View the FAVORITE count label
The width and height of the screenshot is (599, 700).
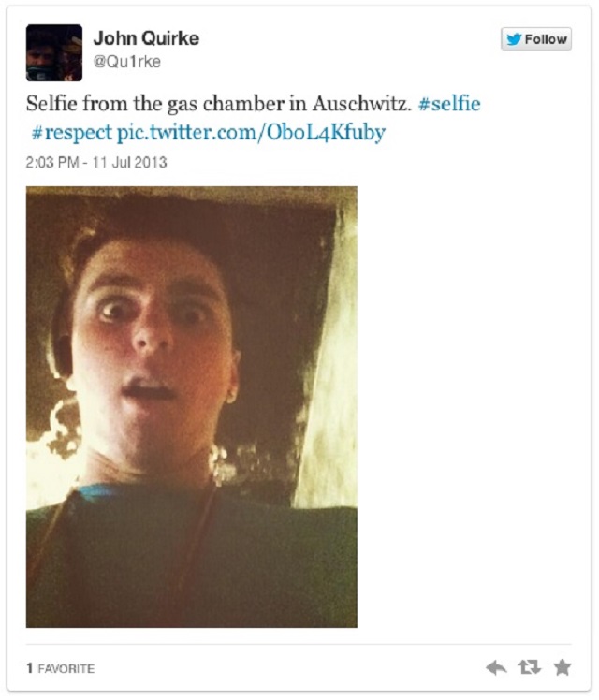[x=66, y=668]
